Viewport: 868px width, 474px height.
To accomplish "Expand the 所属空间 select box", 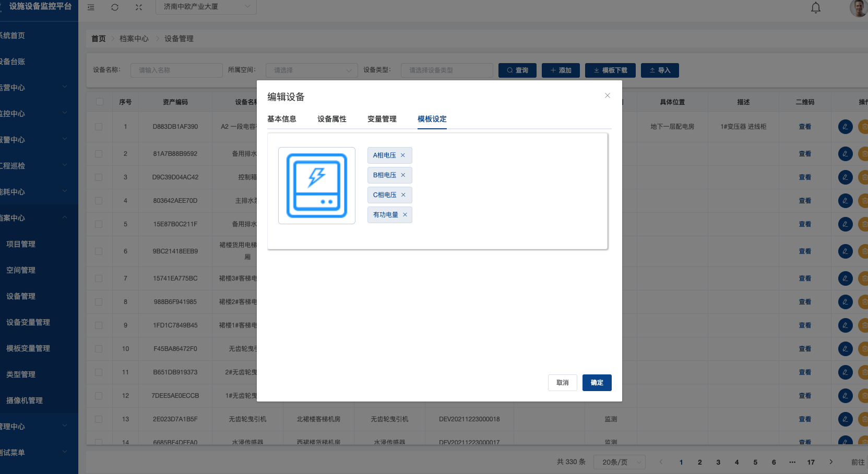I will pyautogui.click(x=312, y=70).
